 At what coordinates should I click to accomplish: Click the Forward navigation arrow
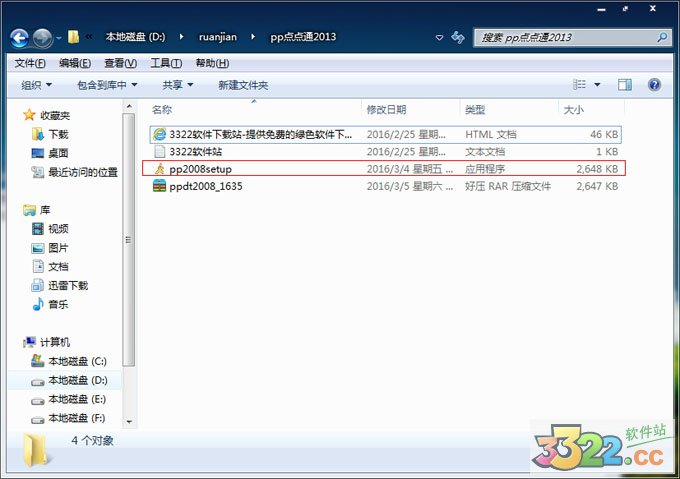43,38
